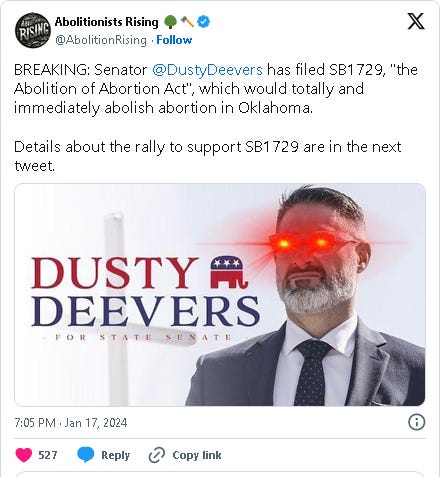
Task: Click the 7:05 PM Jan 17, 2024 timestamp
Action: point(71,423)
